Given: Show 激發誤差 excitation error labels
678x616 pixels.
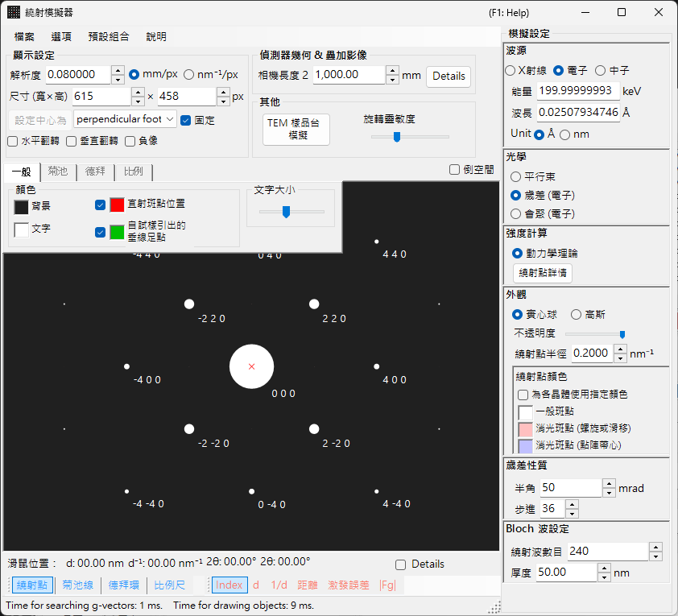Looking at the screenshot, I should click(349, 585).
